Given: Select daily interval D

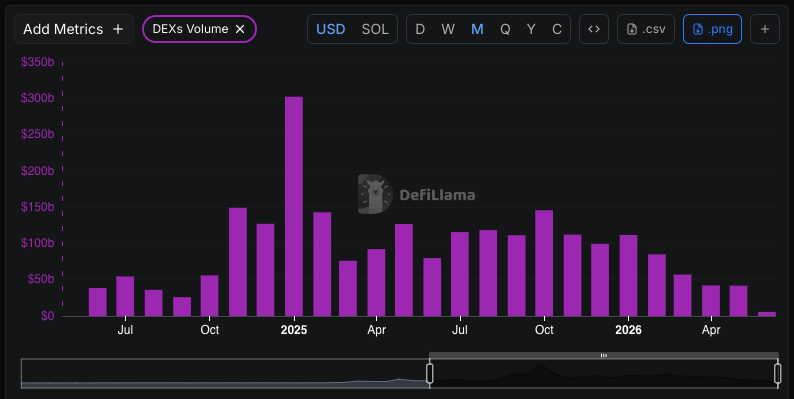Looking at the screenshot, I should tap(420, 29).
